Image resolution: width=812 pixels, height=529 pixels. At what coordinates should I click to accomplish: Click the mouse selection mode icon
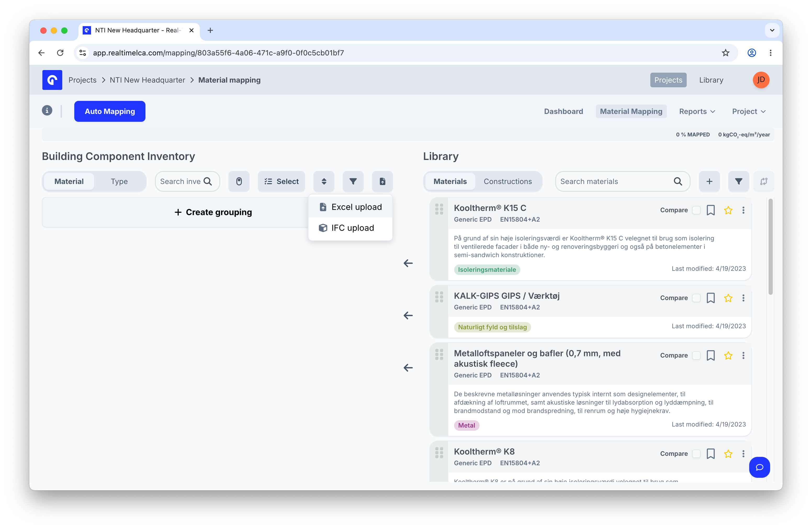tap(239, 181)
